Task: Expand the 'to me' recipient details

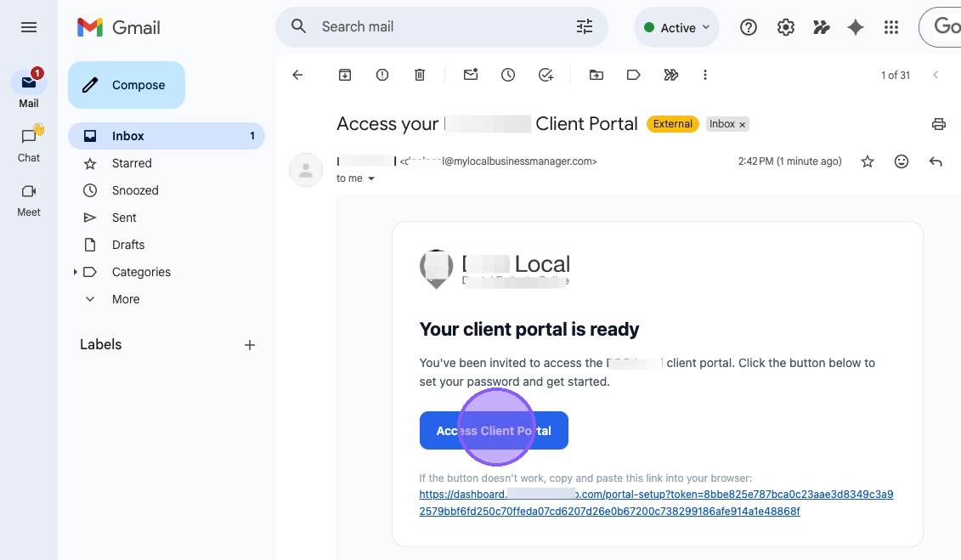Action: (370, 178)
